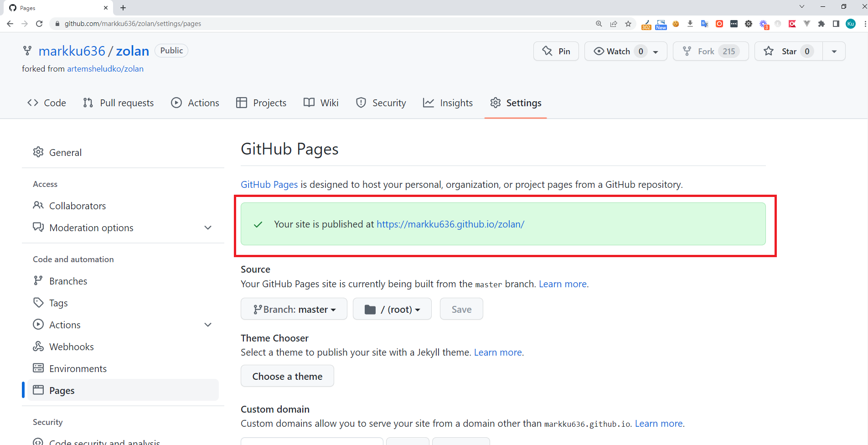Click the Choose a theme button

(x=287, y=376)
